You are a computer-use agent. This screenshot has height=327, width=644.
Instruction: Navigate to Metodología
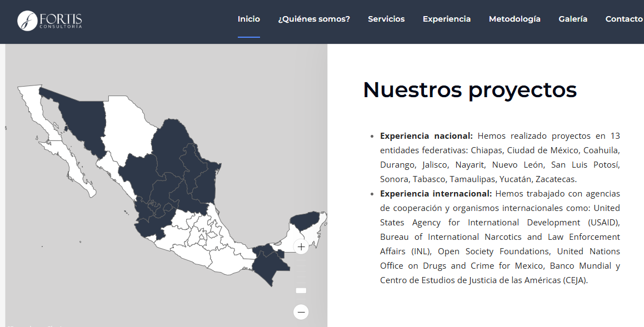click(514, 19)
